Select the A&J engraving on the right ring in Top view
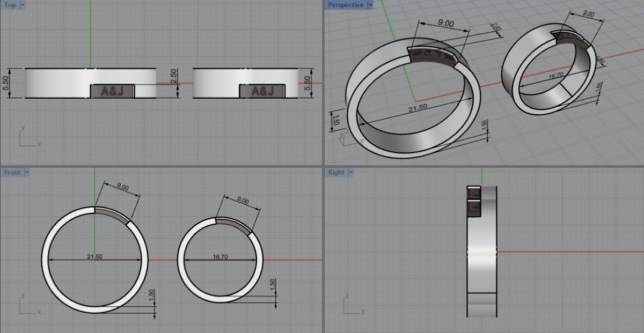 [x=262, y=92]
